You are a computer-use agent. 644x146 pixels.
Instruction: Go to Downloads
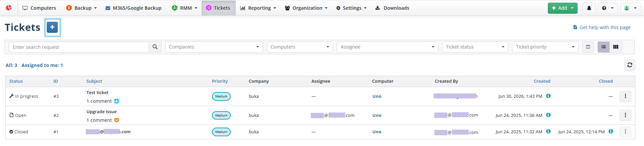392,8
